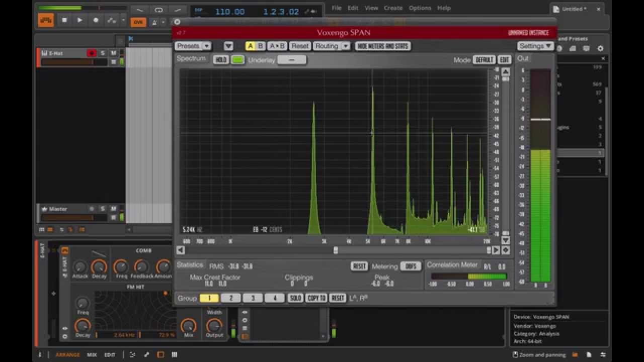
Task: Switch to the MIX view
Action: click(92, 354)
